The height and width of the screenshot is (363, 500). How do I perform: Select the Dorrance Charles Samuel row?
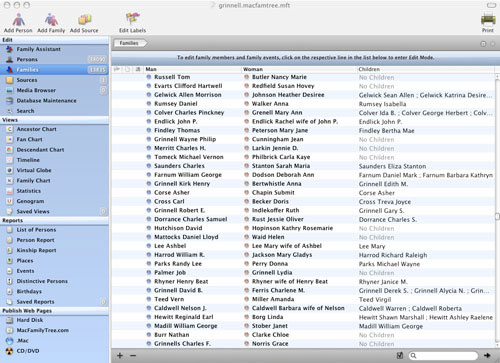click(x=303, y=219)
